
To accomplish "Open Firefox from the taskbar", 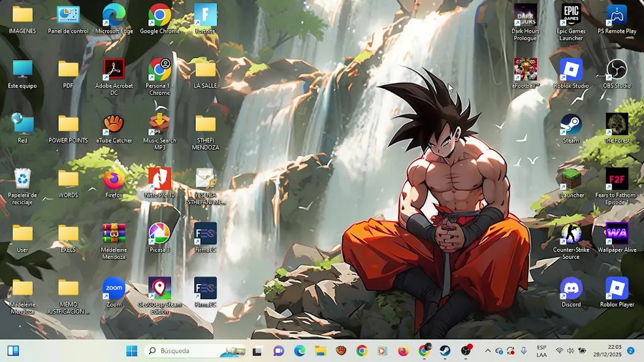I will [x=404, y=350].
